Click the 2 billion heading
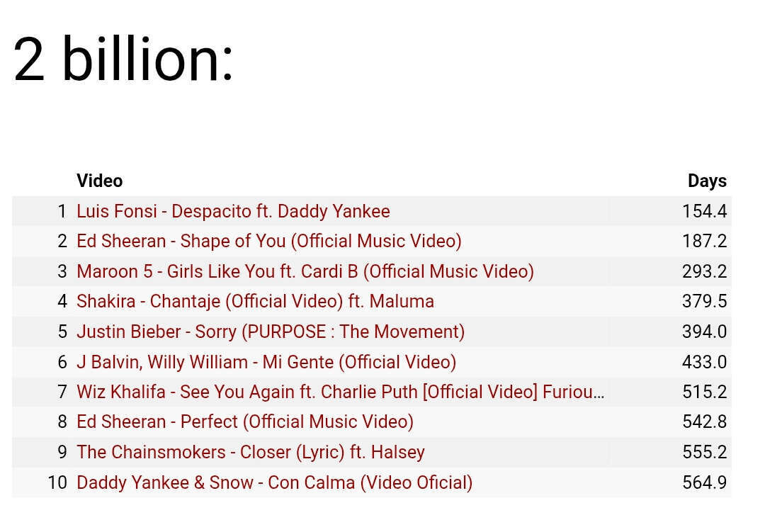Screen dimensions: 765x532 (x=123, y=59)
